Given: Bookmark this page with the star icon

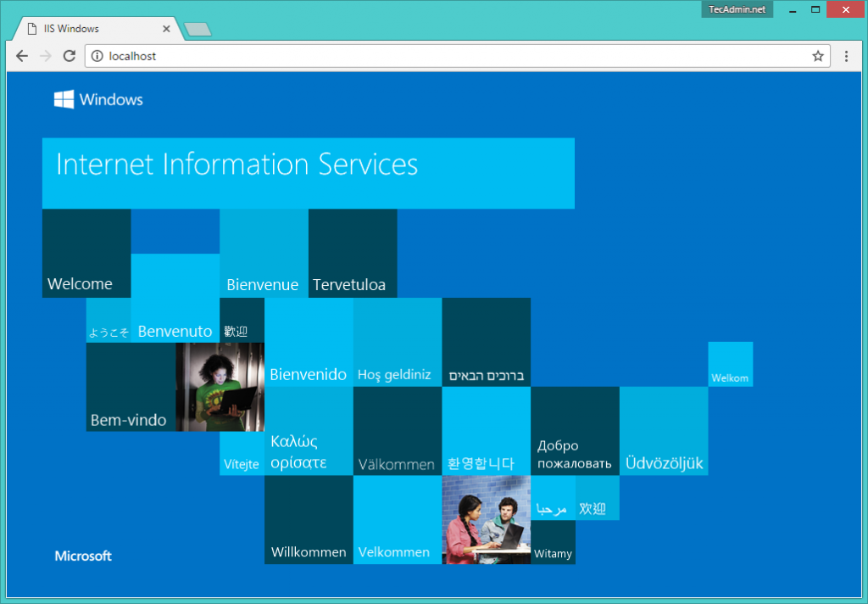Looking at the screenshot, I should 818,56.
